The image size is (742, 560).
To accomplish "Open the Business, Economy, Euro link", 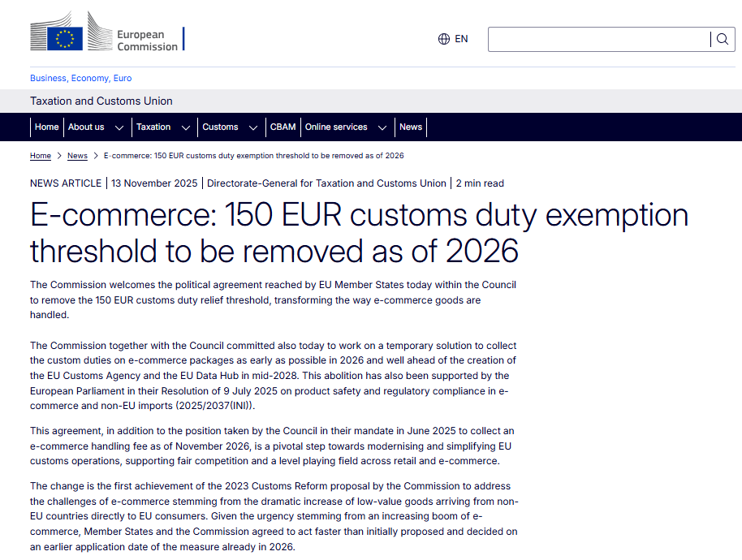I will coord(80,78).
